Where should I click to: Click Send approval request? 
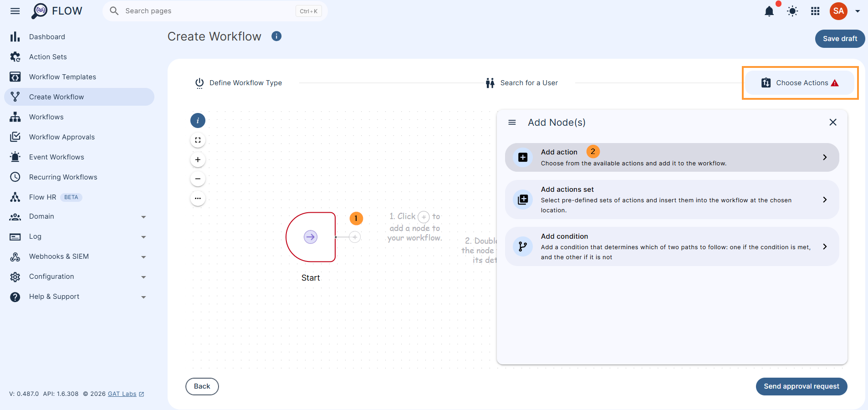pyautogui.click(x=802, y=386)
